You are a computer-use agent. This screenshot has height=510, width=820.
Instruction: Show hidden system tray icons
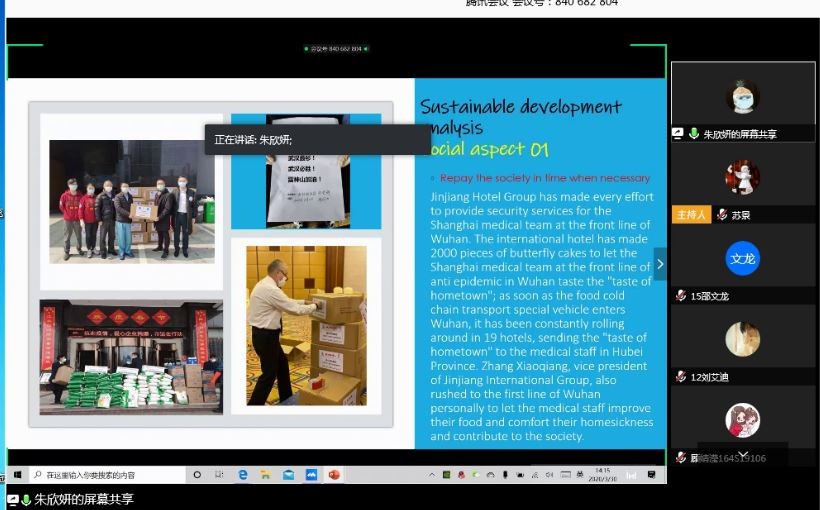coord(432,475)
